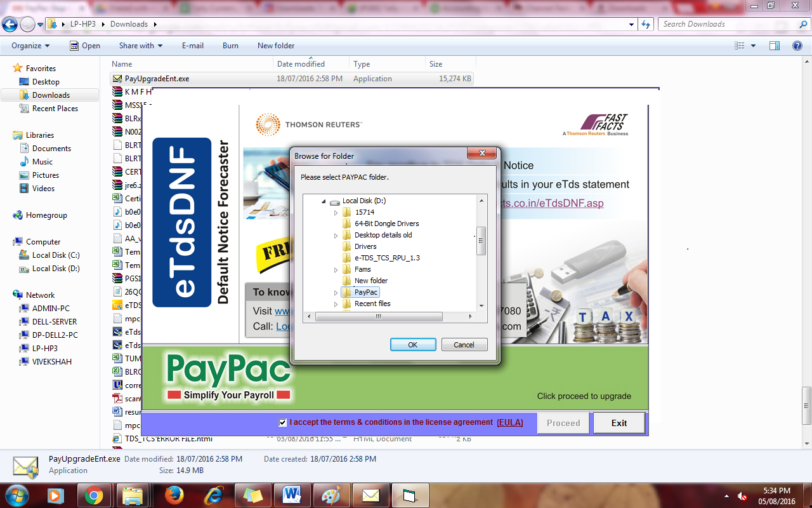This screenshot has width=812, height=508.
Task: Open Paint from taskbar
Action: tap(331, 495)
